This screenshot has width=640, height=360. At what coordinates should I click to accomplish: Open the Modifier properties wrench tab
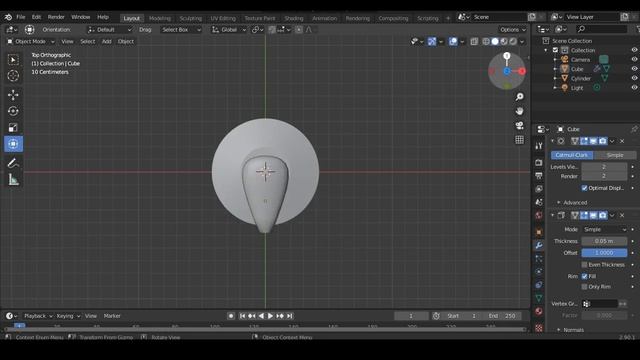point(539,245)
